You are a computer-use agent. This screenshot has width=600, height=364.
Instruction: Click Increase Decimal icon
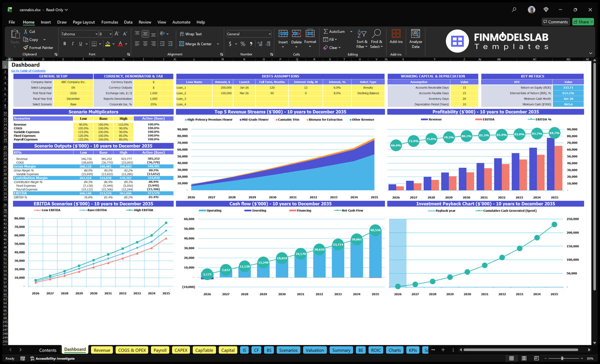tap(260, 44)
